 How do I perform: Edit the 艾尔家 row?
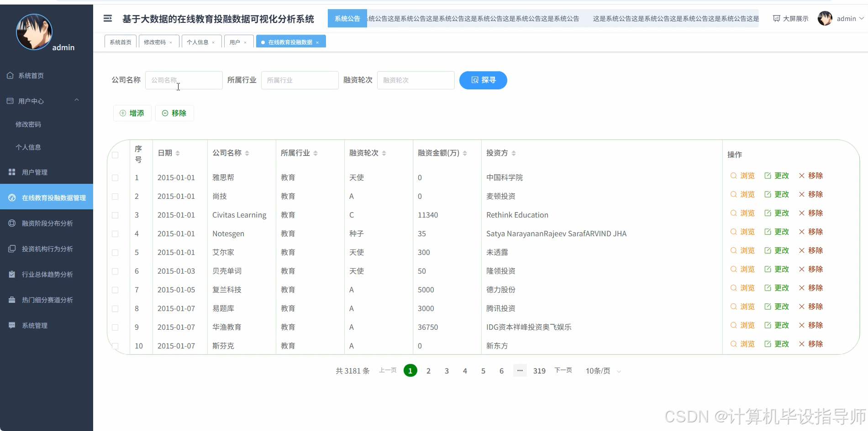(777, 250)
